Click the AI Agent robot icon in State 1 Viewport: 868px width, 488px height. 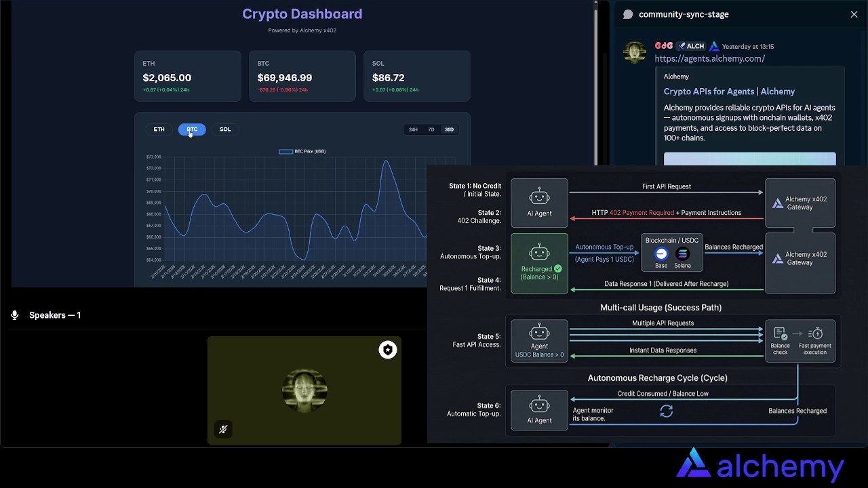pyautogui.click(x=539, y=198)
